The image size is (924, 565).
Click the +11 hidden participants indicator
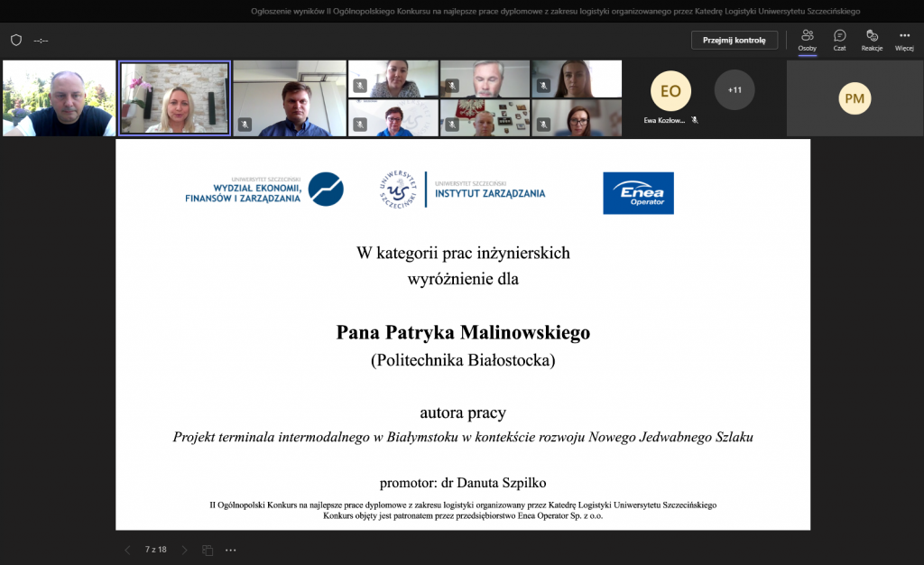pyautogui.click(x=735, y=91)
